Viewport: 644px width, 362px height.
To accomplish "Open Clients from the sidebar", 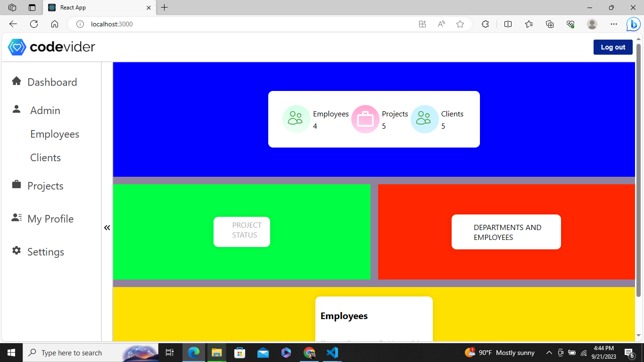I will [x=45, y=157].
